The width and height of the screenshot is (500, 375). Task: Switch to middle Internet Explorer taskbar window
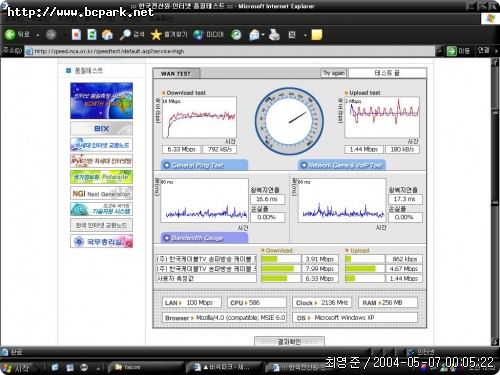(x=222, y=367)
